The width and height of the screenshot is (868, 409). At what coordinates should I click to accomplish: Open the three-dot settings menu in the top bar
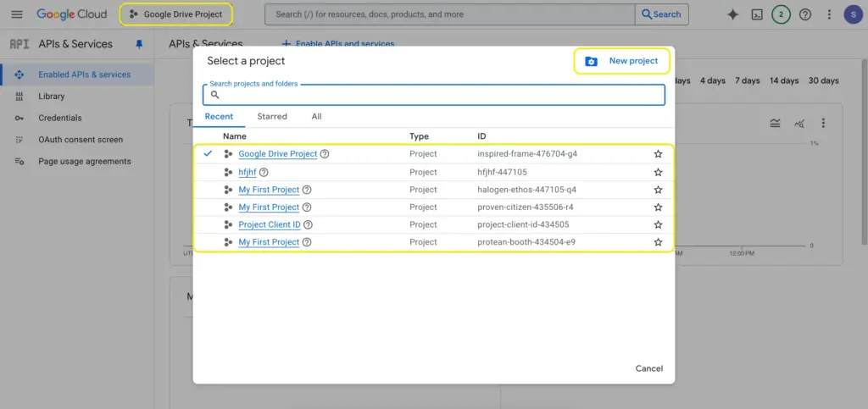[x=829, y=14]
